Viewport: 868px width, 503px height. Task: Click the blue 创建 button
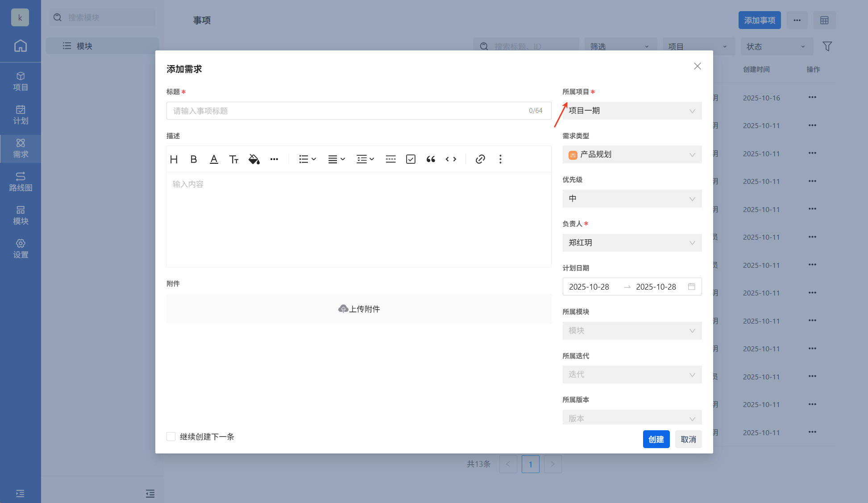[x=656, y=439]
